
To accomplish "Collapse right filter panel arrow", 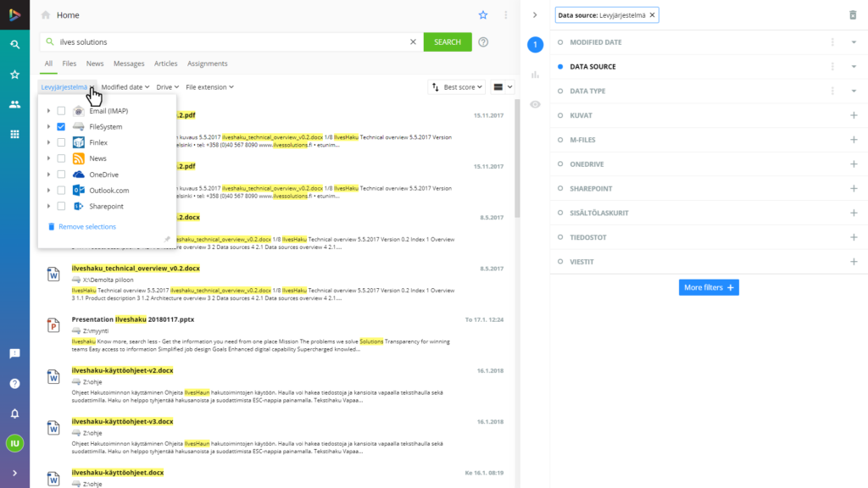I will click(535, 15).
